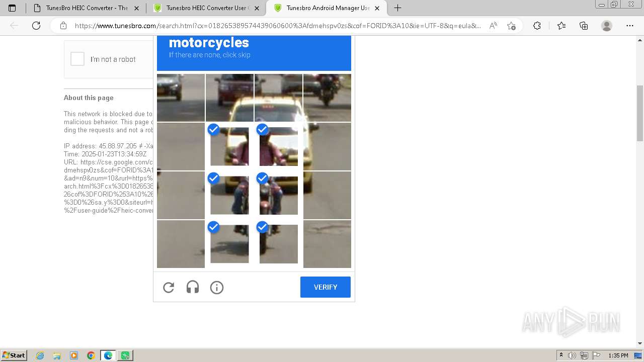This screenshot has width=644, height=362.
Task: Open a new browser tab
Action: click(397, 8)
